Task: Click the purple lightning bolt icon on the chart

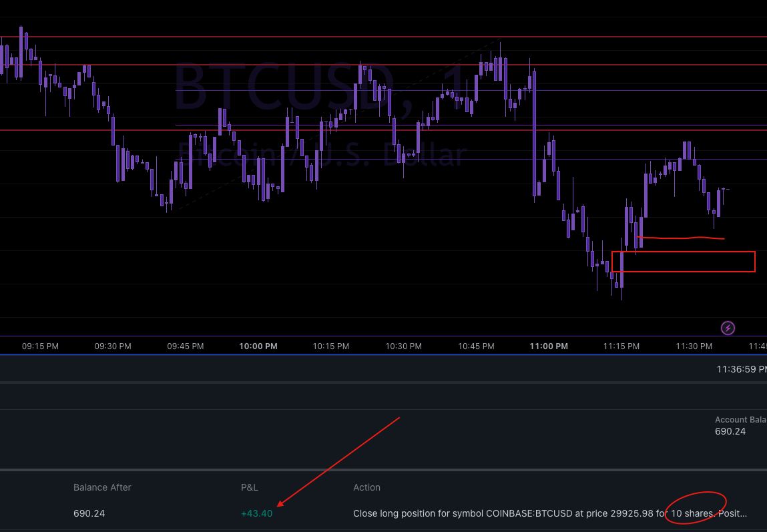Action: pos(728,328)
